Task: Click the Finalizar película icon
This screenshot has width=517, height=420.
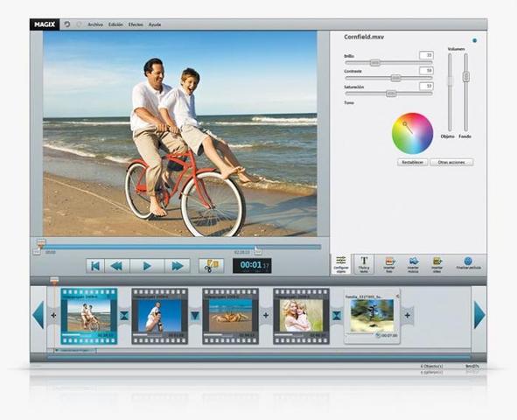Action: click(468, 263)
